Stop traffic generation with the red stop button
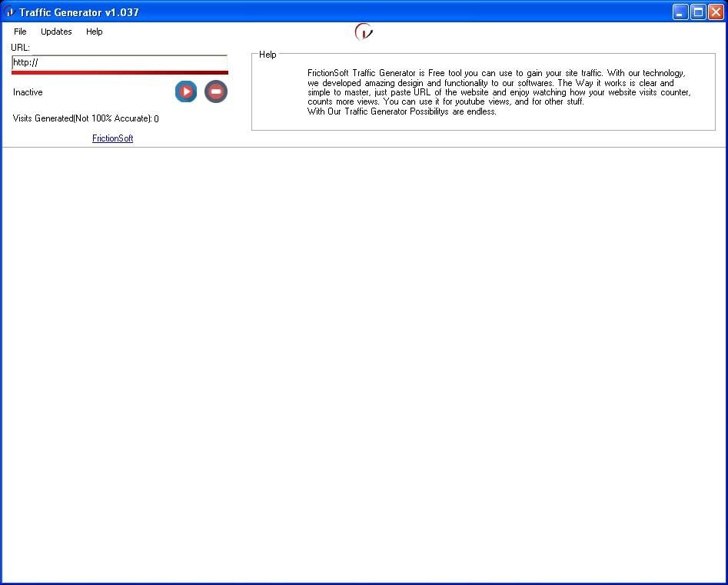728x585 pixels. (216, 91)
